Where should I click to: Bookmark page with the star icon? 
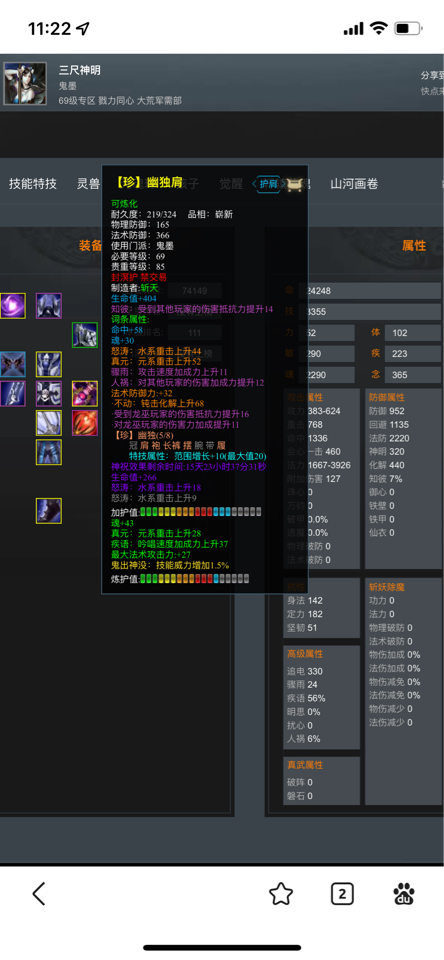pos(280,894)
